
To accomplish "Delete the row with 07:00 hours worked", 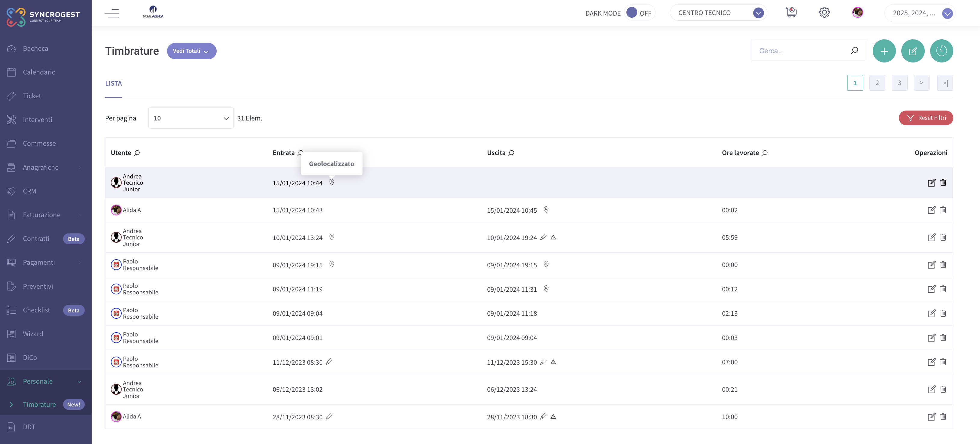I will tap(943, 362).
